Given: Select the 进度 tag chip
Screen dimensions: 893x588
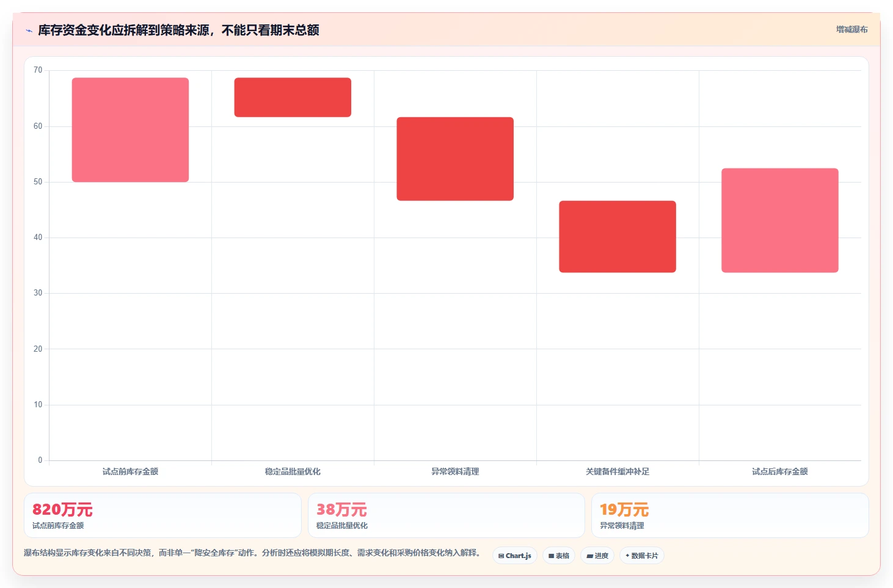Looking at the screenshot, I should click(597, 556).
